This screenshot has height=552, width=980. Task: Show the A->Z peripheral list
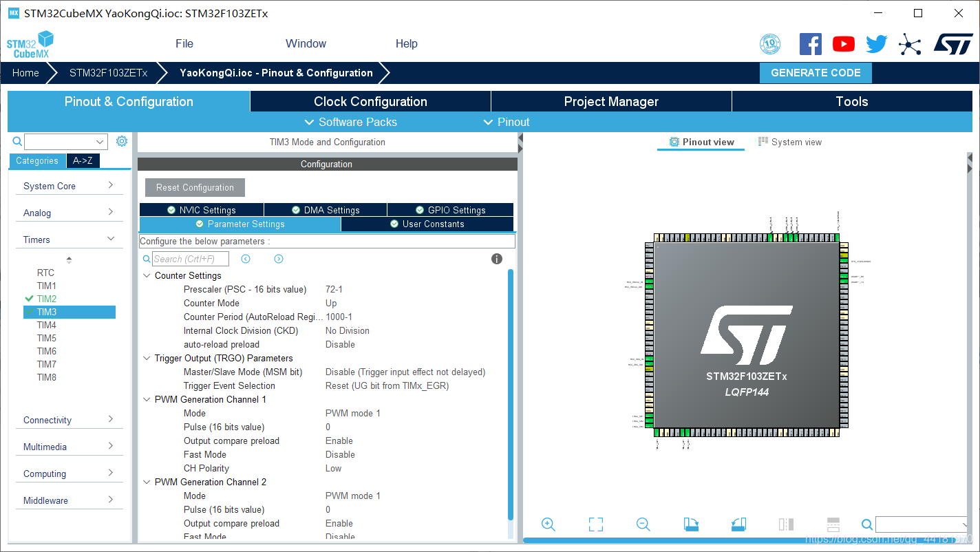click(83, 160)
